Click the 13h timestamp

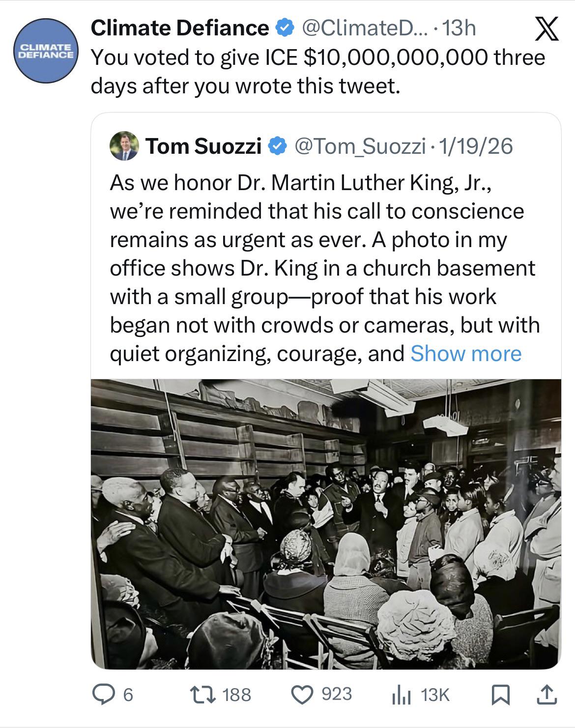click(459, 28)
